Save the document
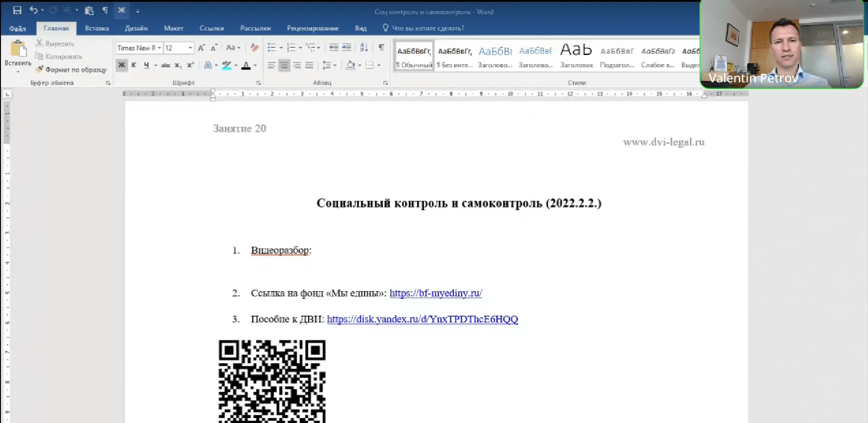Image resolution: width=868 pixels, height=423 pixels. point(17,9)
